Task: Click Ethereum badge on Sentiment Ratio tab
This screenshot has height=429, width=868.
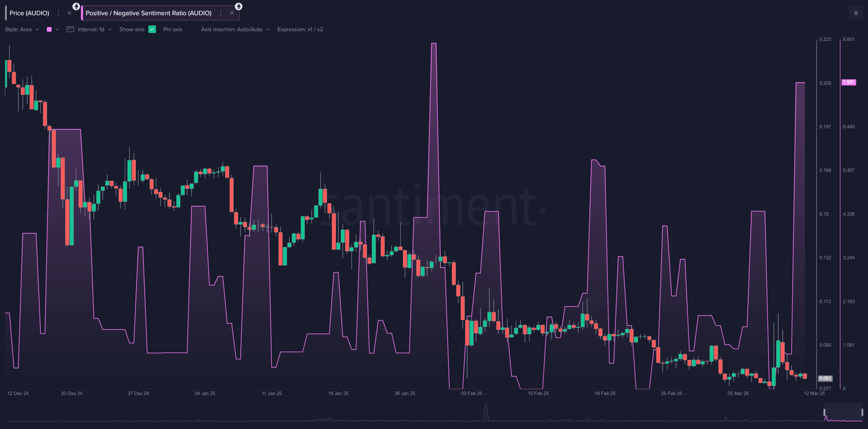Action: pos(238,6)
